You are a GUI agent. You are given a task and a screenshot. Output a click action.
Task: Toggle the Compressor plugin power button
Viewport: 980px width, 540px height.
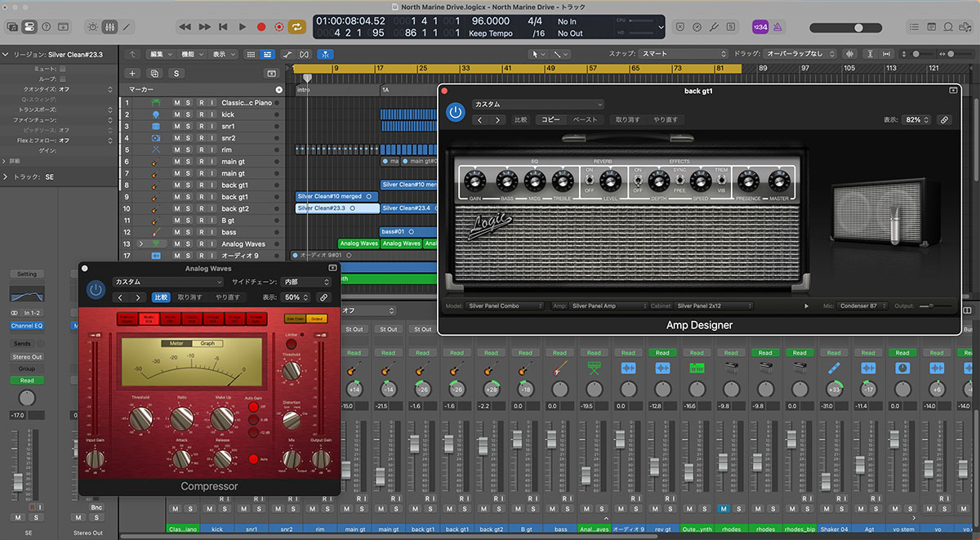[x=96, y=289]
